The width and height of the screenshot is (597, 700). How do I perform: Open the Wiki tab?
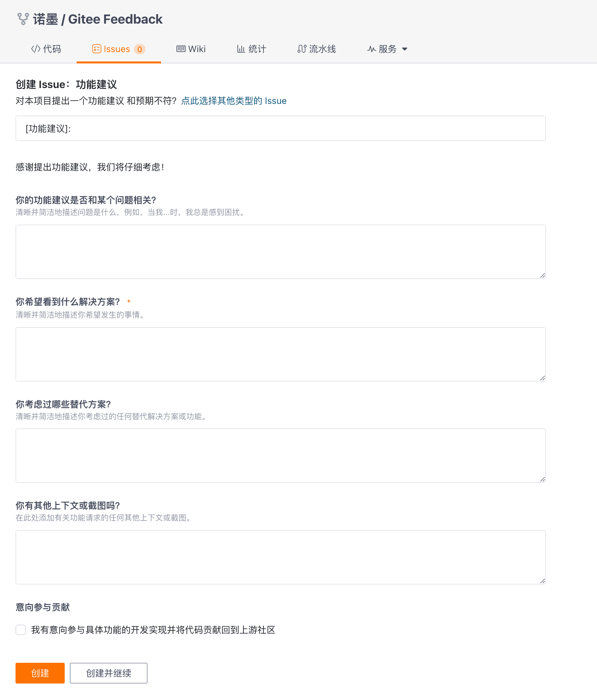[191, 49]
